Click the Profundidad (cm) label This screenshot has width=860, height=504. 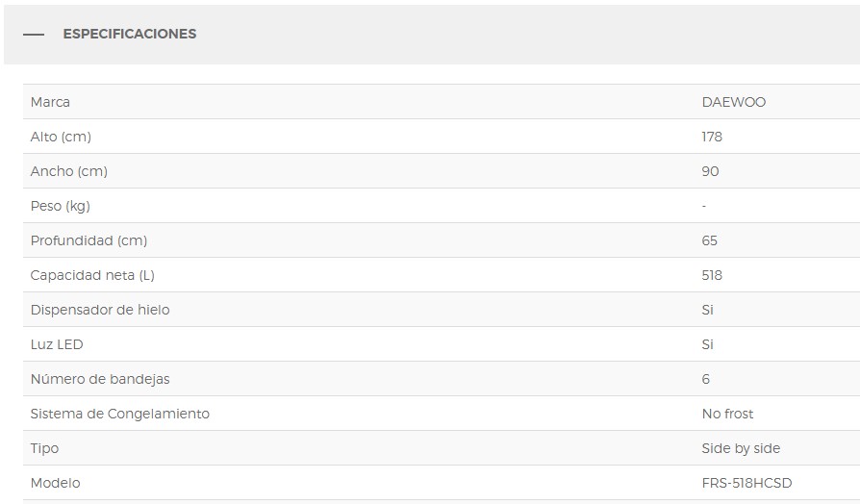click(89, 240)
